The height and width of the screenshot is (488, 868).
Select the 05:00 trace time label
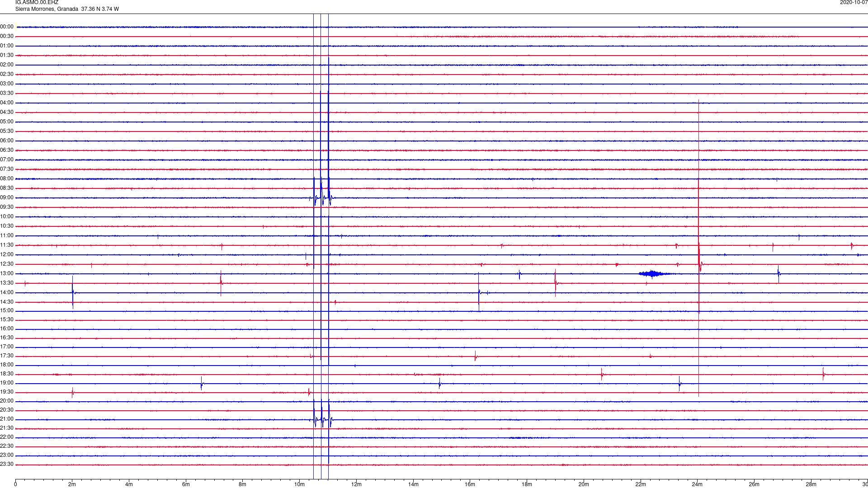pos(7,122)
